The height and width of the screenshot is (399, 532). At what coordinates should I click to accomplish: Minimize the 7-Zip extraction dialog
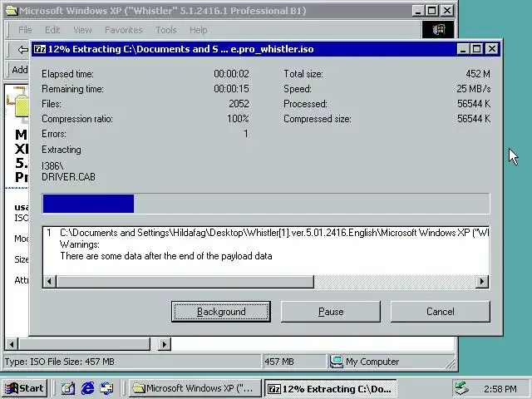[x=463, y=49]
